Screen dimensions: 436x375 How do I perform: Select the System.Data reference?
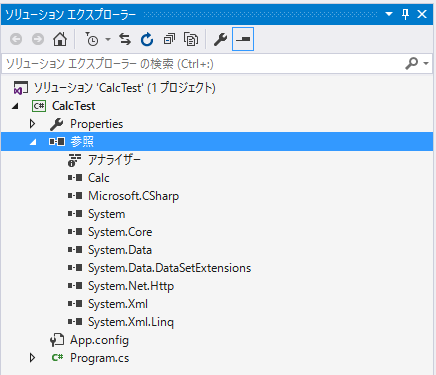(120, 250)
